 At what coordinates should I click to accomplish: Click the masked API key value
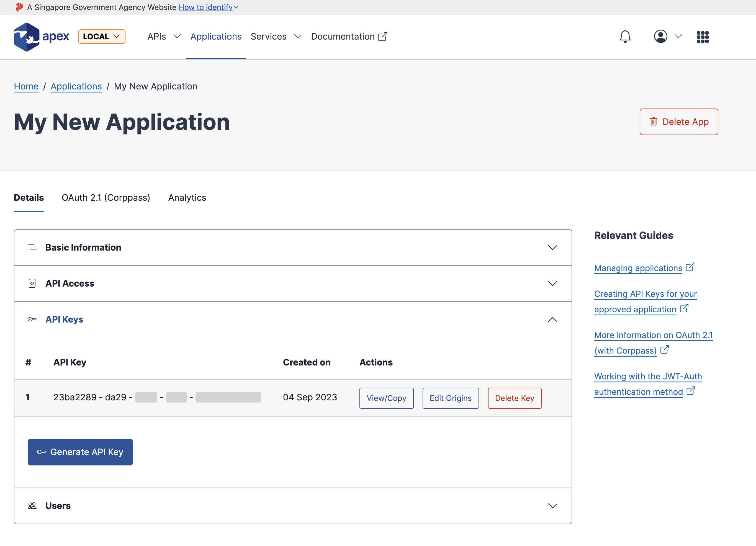tap(157, 397)
